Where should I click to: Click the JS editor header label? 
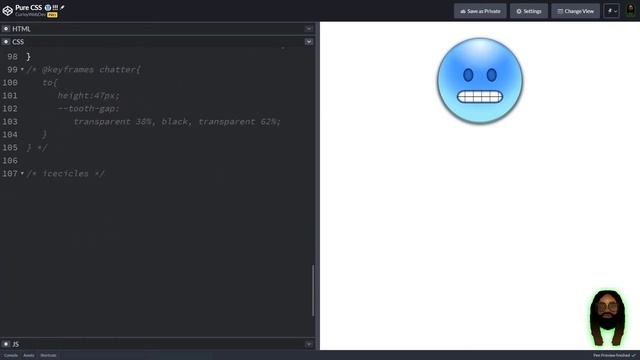point(16,344)
